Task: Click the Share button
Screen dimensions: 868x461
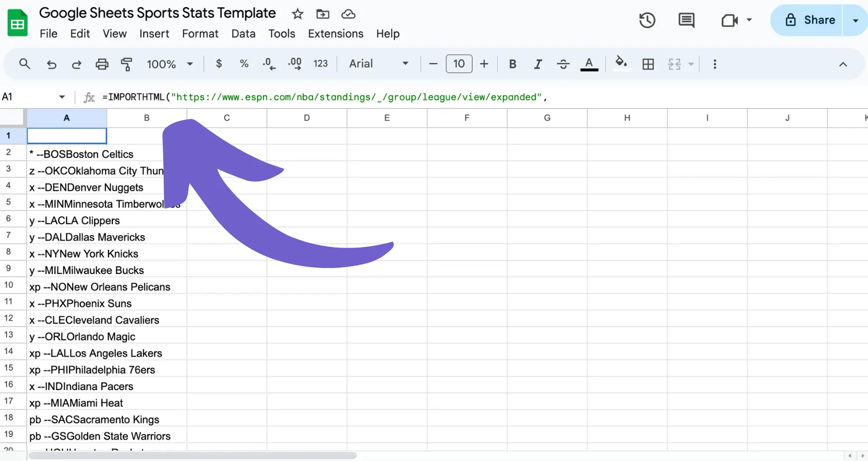Action: coord(807,20)
